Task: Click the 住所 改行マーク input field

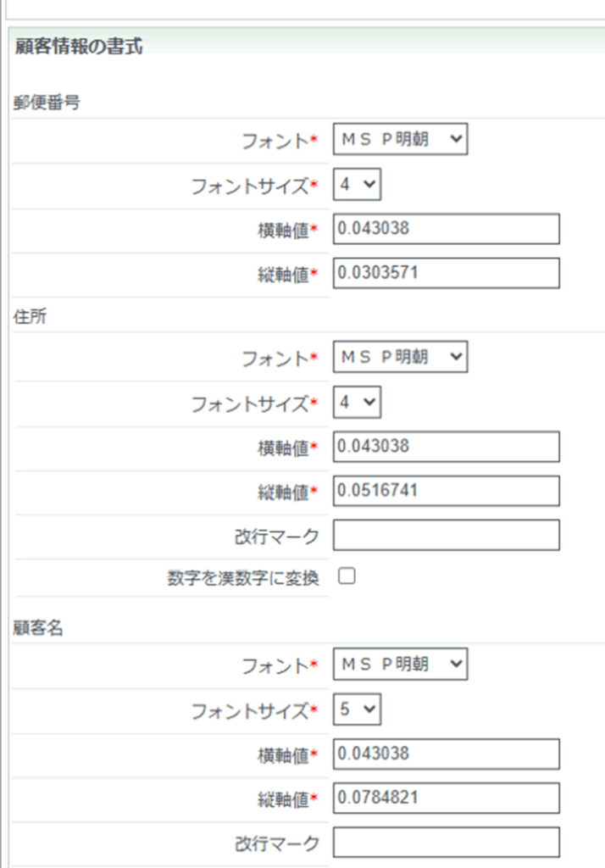Action: click(x=447, y=535)
